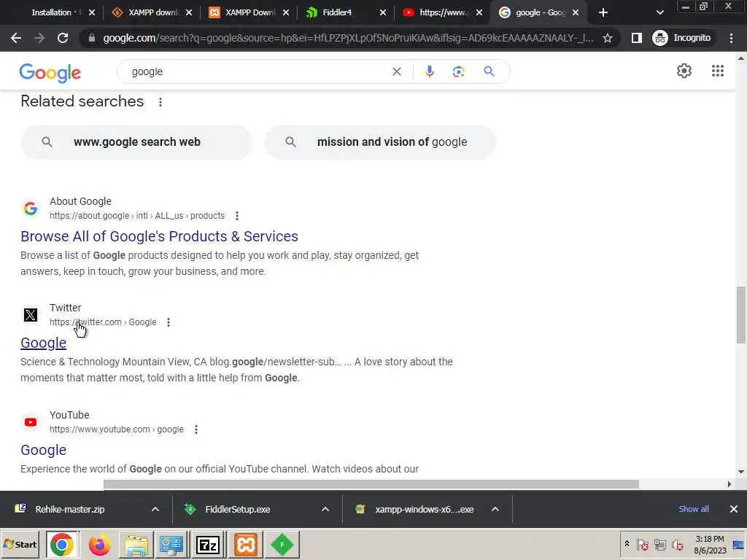The width and height of the screenshot is (747, 560).
Task: Click the About Google favicon
Action: point(31,208)
